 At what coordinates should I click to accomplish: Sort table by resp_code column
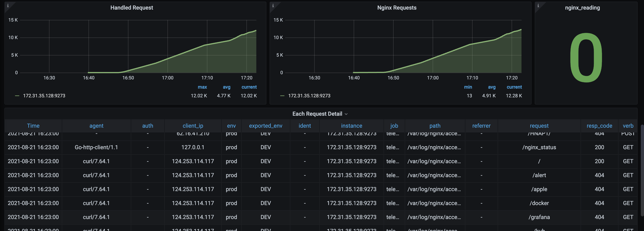tap(599, 126)
